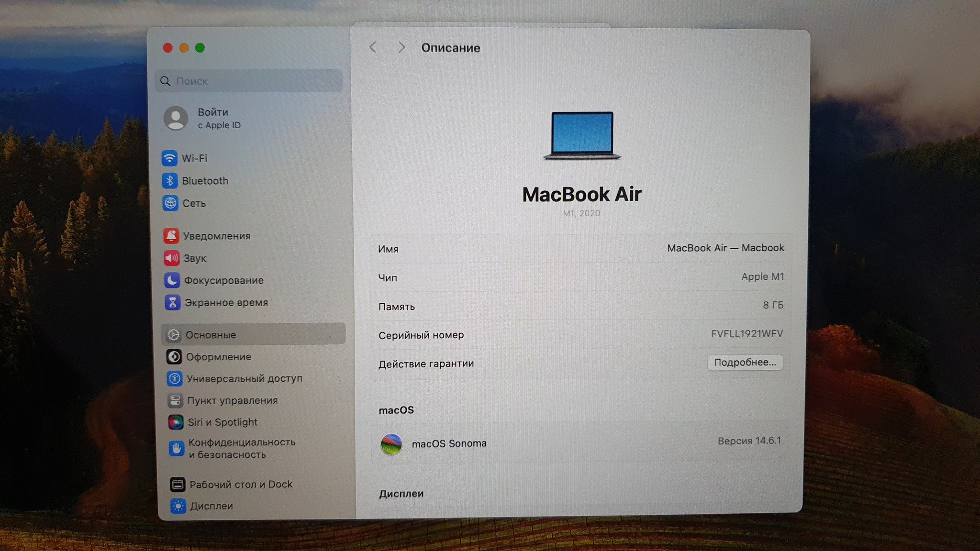Go forward with the right chevron

point(401,47)
